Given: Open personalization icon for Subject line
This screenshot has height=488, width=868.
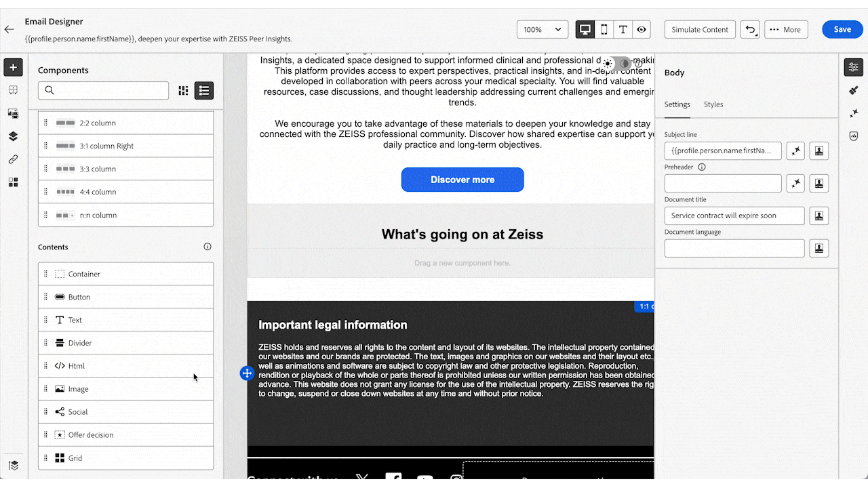Looking at the screenshot, I should tap(819, 150).
